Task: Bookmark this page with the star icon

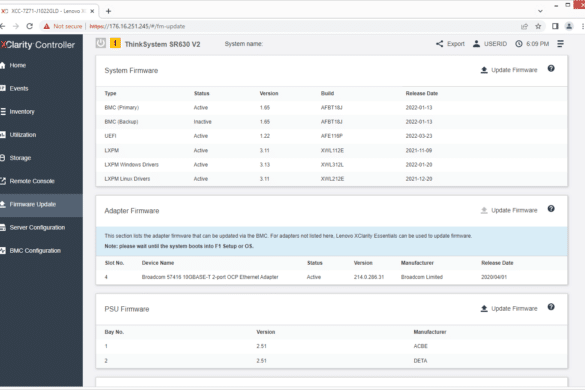Action: [538, 26]
